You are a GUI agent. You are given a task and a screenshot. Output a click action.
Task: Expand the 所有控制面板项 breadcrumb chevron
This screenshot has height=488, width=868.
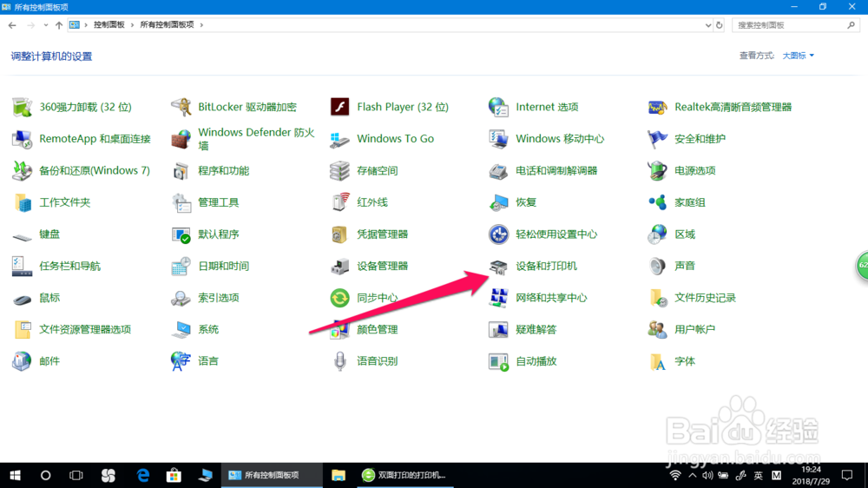pos(201,25)
